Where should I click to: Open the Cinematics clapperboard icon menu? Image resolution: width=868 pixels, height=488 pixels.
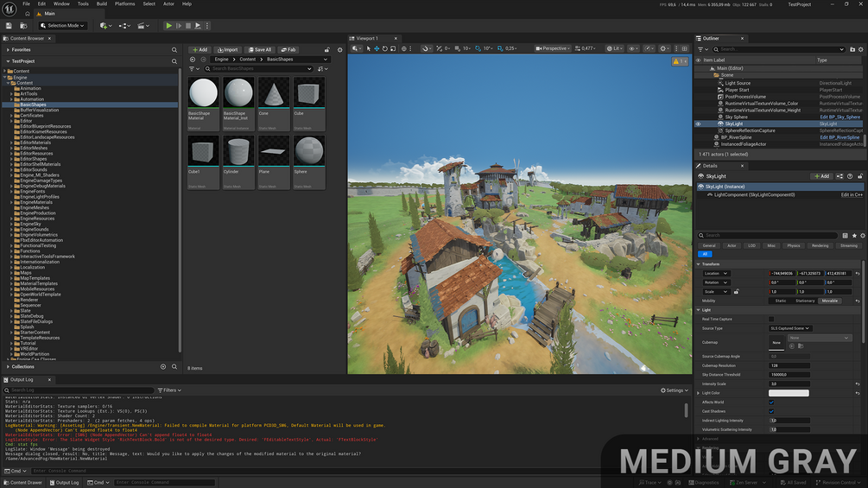coord(143,25)
